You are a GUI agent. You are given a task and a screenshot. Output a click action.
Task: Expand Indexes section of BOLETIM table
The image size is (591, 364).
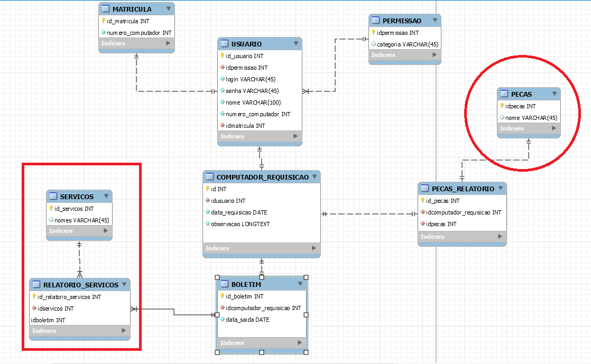[300, 343]
